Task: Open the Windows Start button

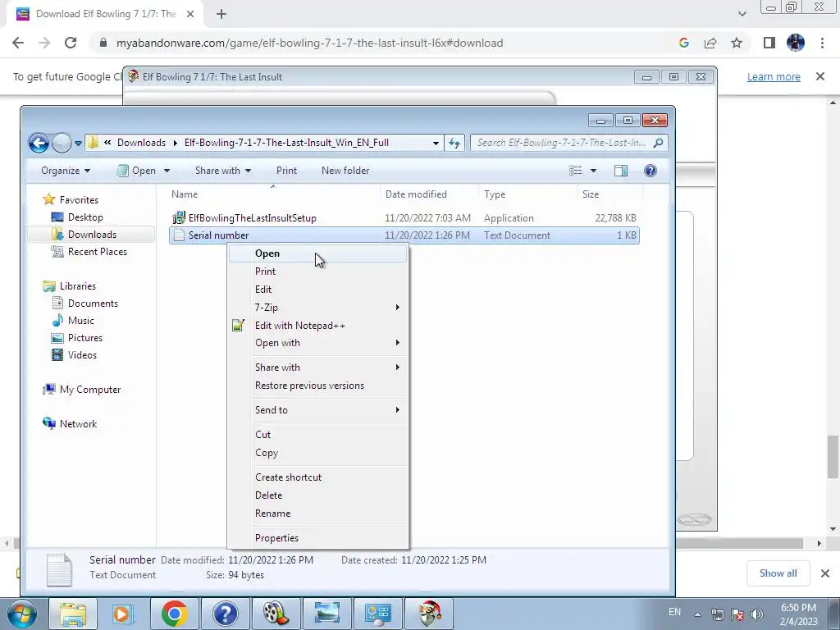Action: point(21,614)
